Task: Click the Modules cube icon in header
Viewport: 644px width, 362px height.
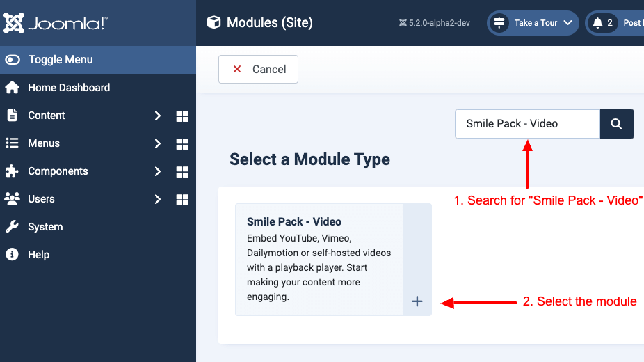Action: pos(214,22)
